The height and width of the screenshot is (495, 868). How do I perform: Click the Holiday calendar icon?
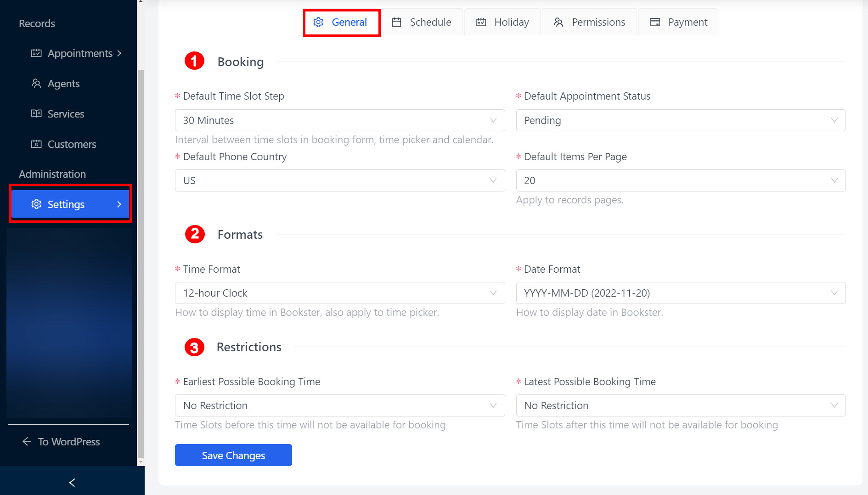(x=481, y=22)
